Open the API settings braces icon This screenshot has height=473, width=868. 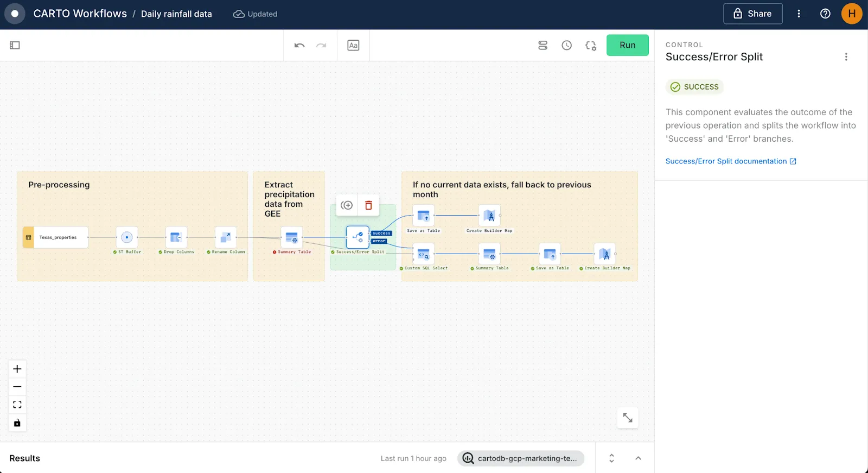point(591,46)
